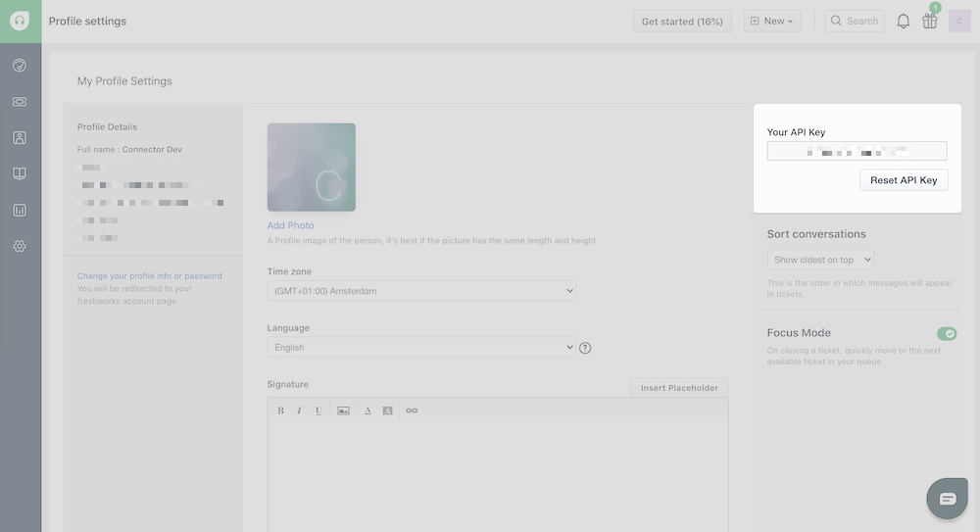Open Reports icon in sidebar
This screenshot has width=980, height=532.
pos(20,210)
